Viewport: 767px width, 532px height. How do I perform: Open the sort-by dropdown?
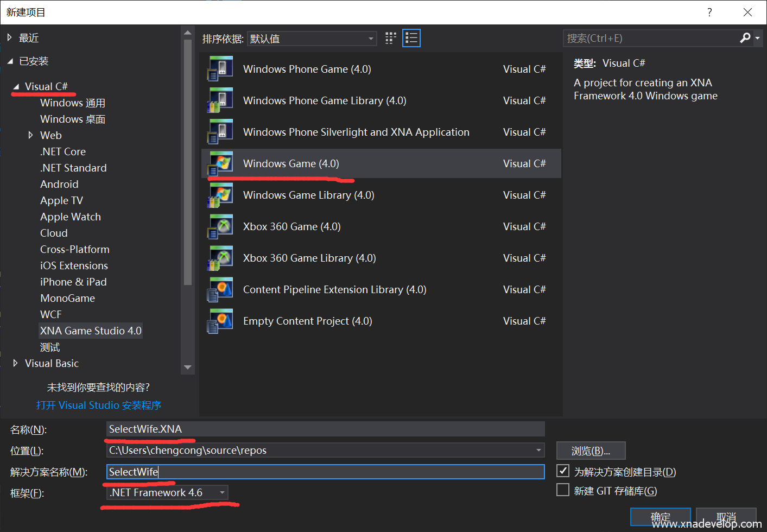[x=312, y=39]
